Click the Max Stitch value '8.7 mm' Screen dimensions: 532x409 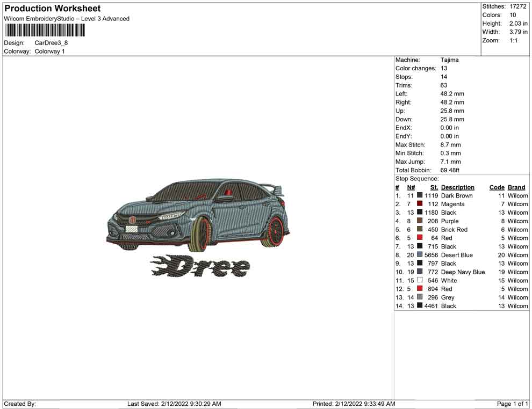pos(450,145)
